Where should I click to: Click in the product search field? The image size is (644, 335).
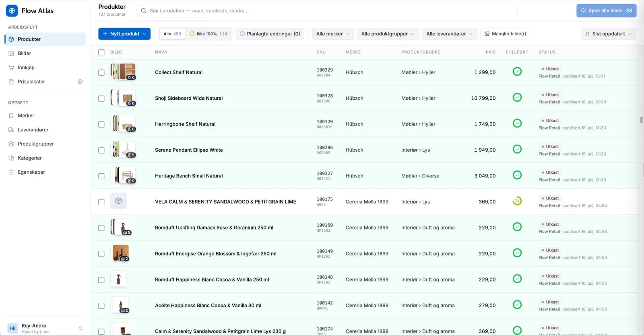(327, 10)
